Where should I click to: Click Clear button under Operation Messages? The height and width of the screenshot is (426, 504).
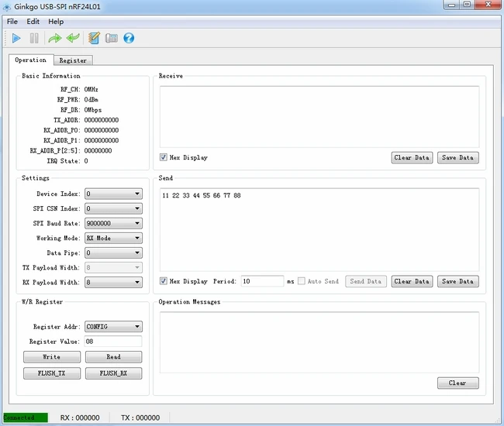tap(457, 383)
